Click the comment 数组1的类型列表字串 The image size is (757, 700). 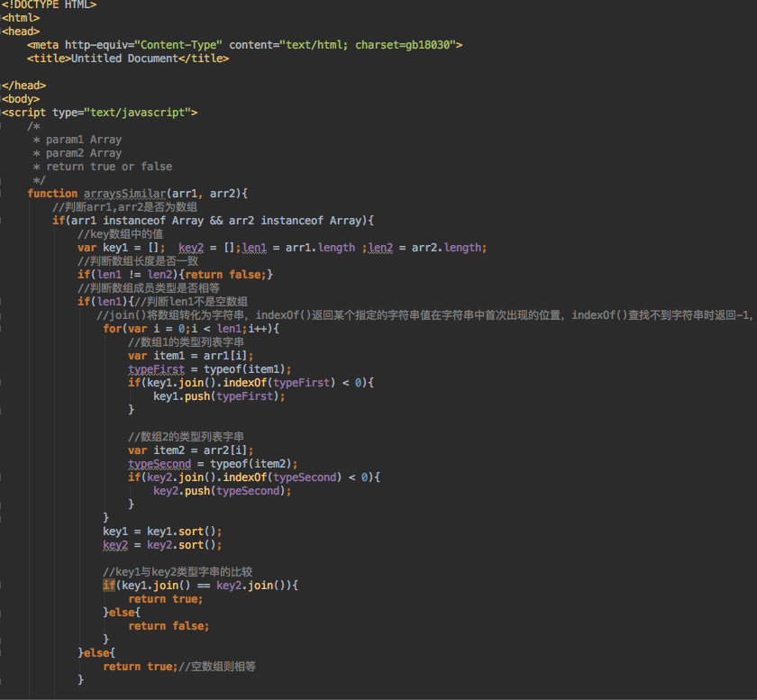[186, 342]
